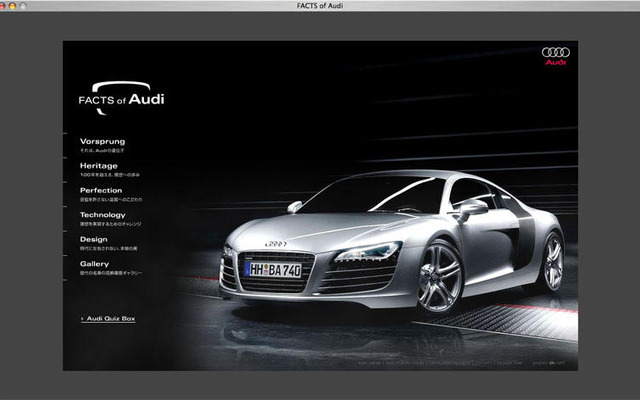Open the Vorsprung section
The height and width of the screenshot is (400, 640).
[x=102, y=142]
